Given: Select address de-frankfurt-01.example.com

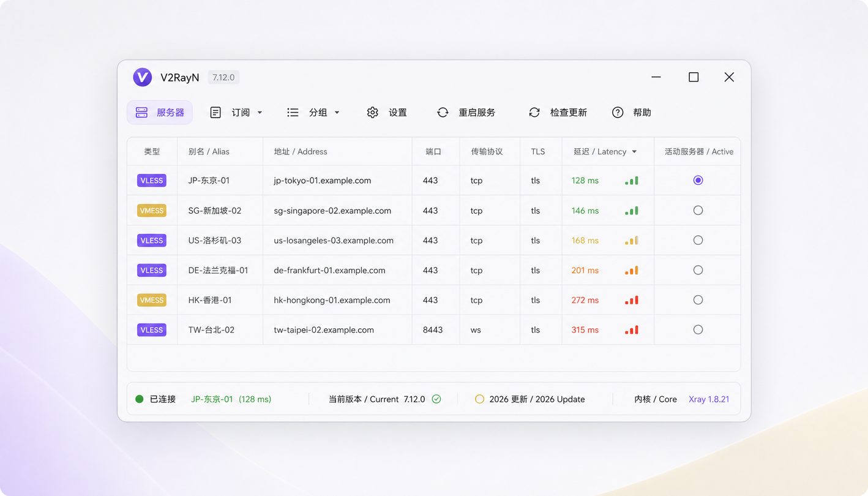Looking at the screenshot, I should point(329,270).
